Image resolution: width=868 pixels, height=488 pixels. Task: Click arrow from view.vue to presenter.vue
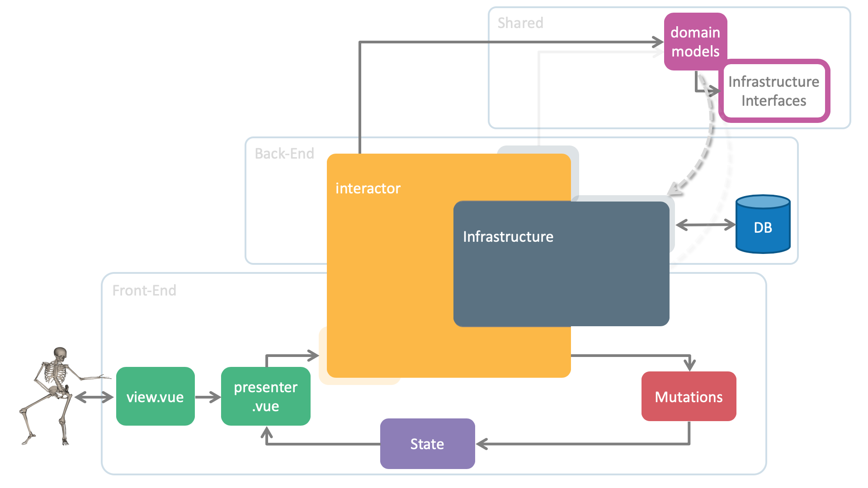pyautogui.click(x=208, y=397)
